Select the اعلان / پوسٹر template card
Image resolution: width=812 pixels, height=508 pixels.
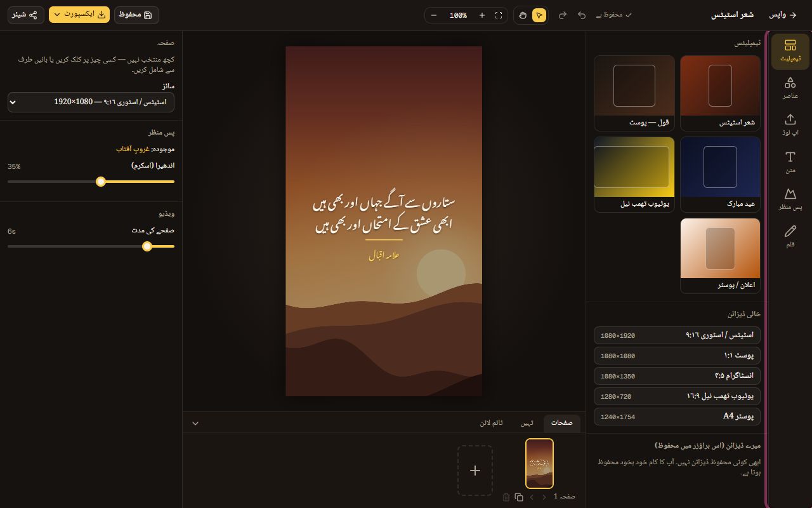(720, 256)
